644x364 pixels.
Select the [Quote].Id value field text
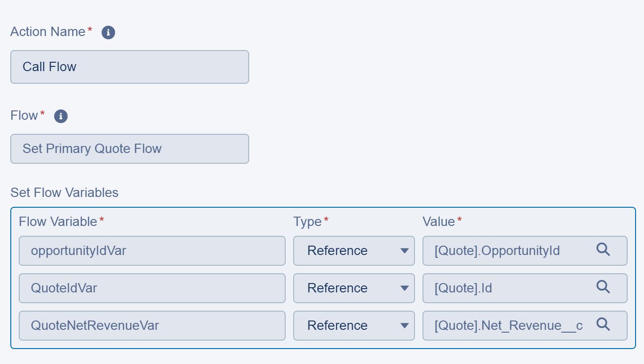point(463,288)
